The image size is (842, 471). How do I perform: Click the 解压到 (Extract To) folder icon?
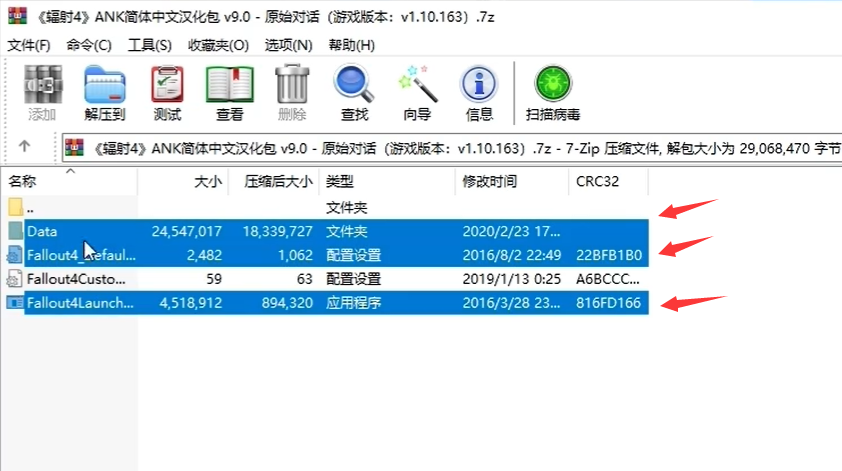[105, 84]
